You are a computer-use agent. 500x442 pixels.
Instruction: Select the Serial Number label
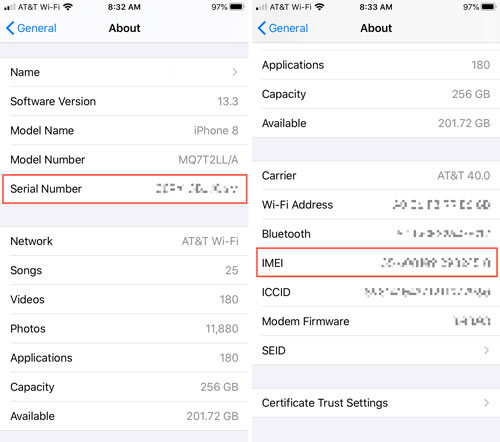(46, 189)
